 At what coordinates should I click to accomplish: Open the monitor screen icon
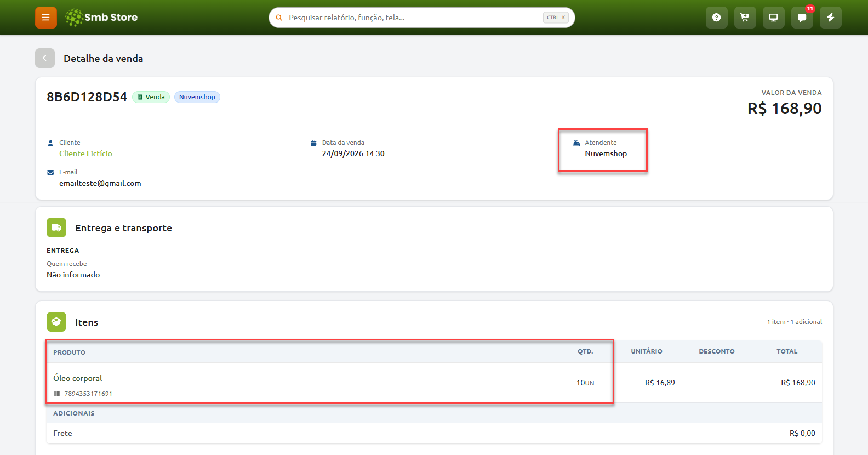pos(773,18)
